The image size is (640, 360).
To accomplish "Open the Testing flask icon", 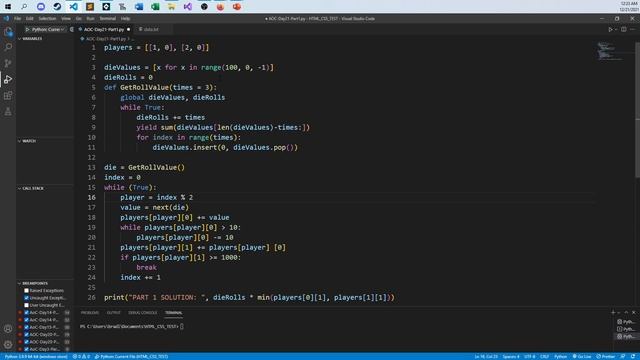I will (x=8, y=111).
